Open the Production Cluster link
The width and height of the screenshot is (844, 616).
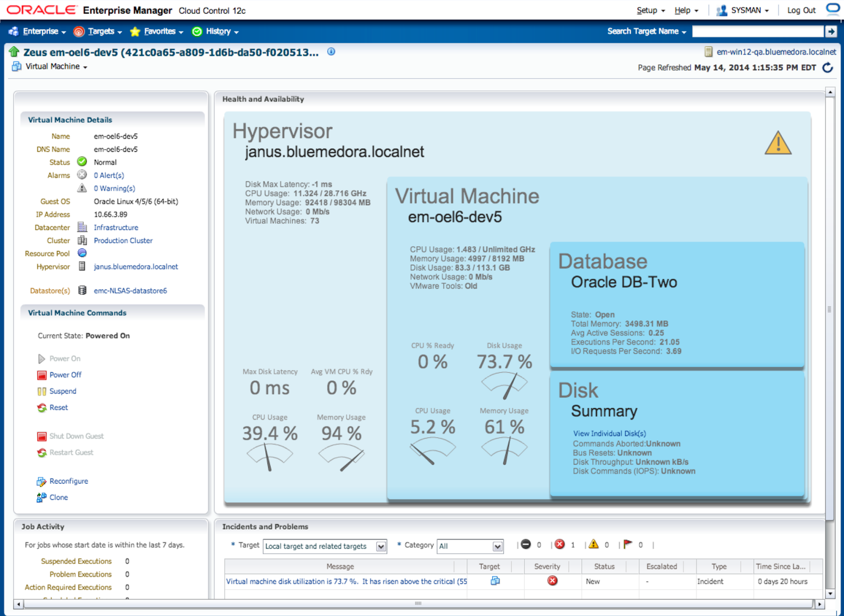pos(123,240)
